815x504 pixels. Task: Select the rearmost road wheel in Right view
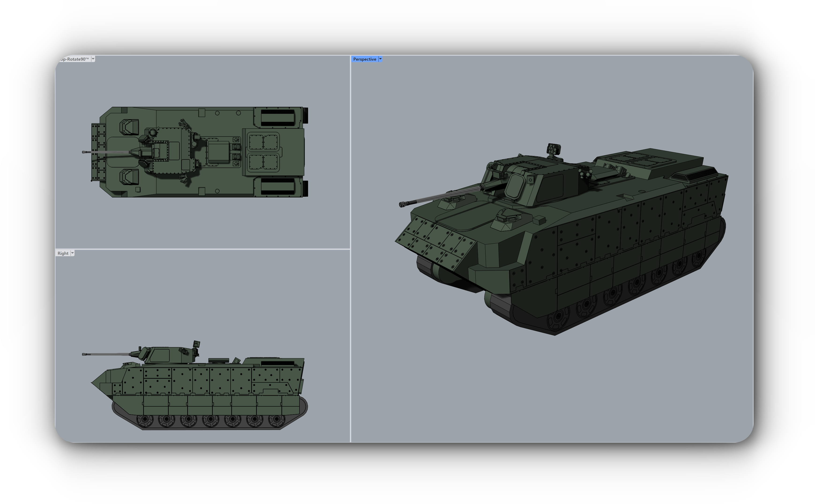tap(277, 419)
